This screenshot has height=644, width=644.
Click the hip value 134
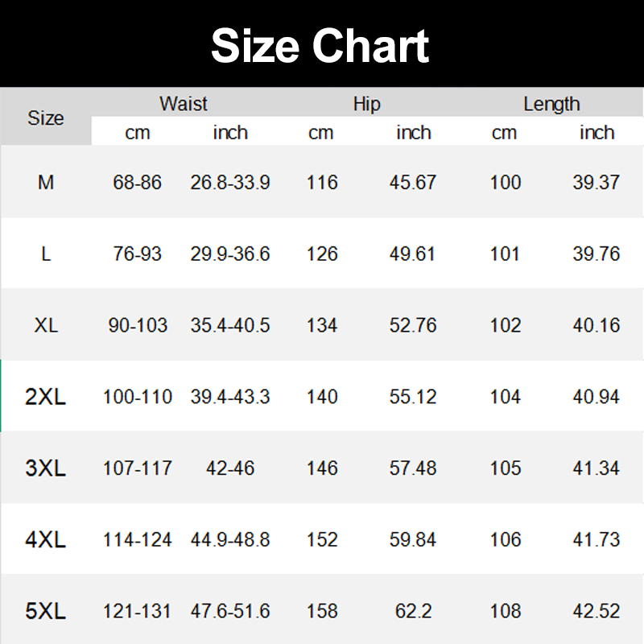(x=322, y=325)
